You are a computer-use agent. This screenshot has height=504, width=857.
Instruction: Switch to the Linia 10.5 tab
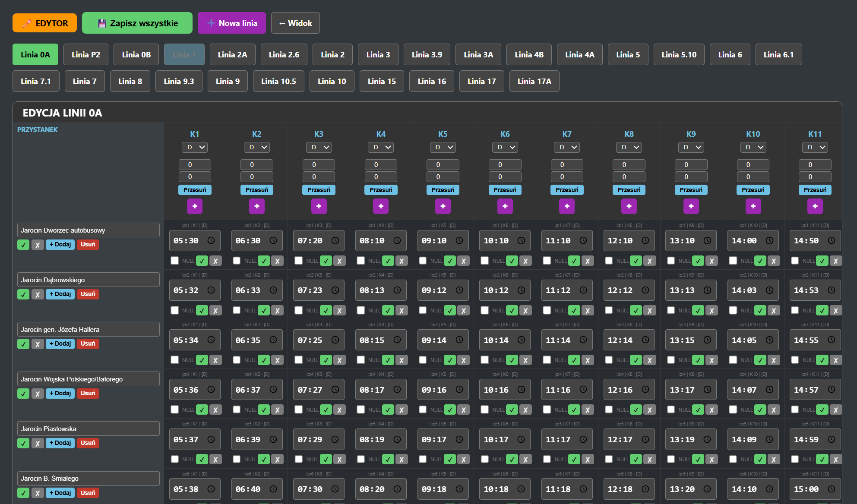(x=278, y=81)
